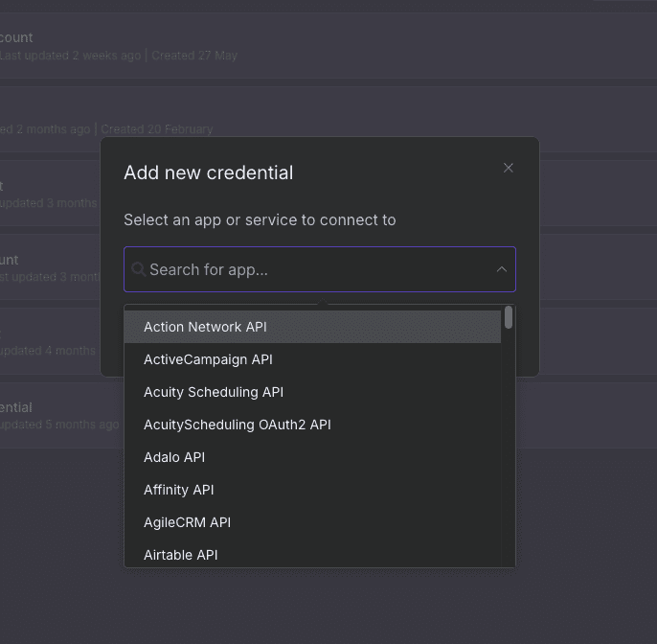Select AcuityScheduling OAuth2 API entry
Viewport: 657px width, 644px height.
tap(237, 425)
